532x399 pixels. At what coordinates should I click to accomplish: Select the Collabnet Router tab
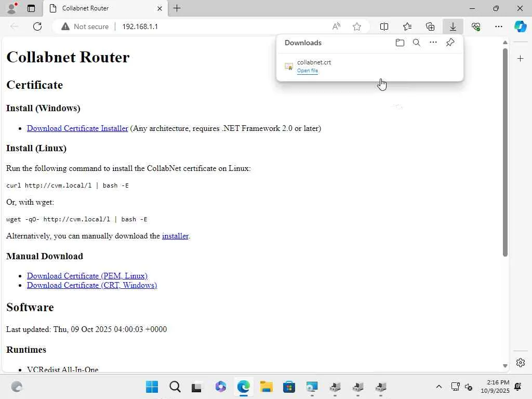point(105,8)
